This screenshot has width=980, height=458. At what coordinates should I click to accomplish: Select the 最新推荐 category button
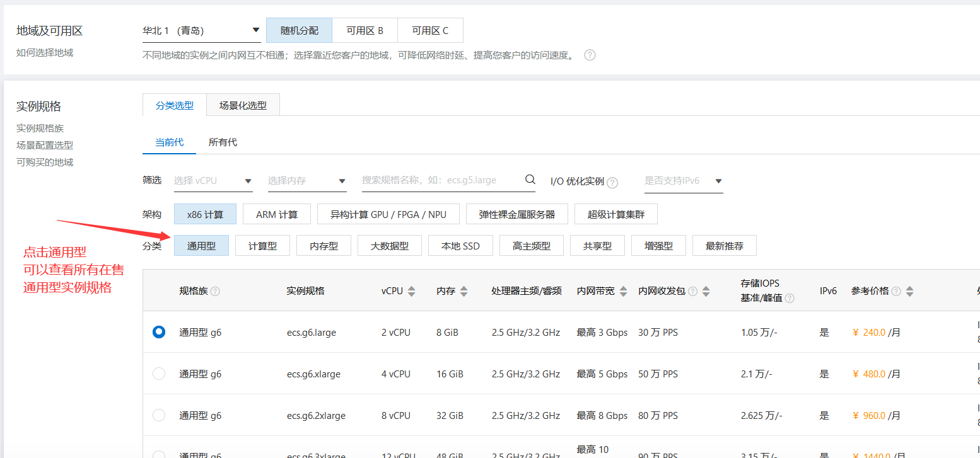click(725, 246)
